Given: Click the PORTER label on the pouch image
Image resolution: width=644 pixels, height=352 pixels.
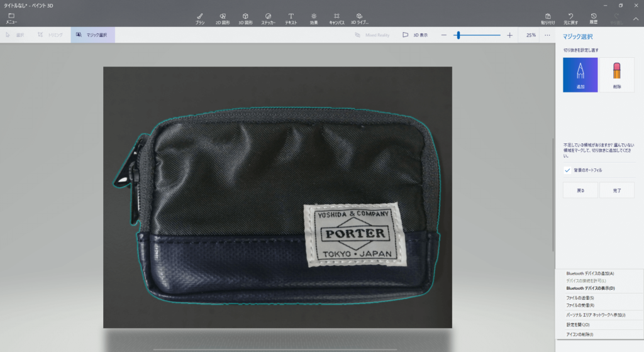Looking at the screenshot, I should (x=355, y=234).
